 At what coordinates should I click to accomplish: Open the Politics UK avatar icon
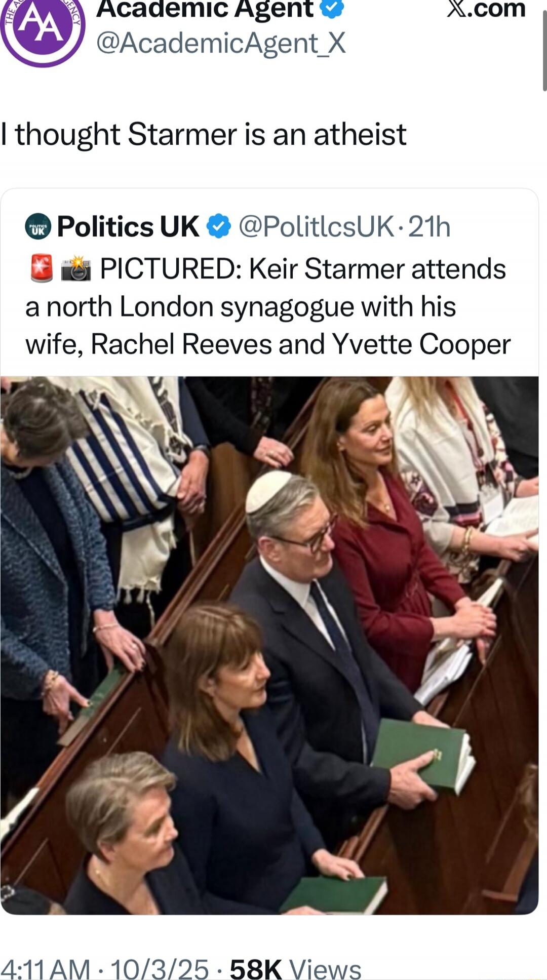38,226
